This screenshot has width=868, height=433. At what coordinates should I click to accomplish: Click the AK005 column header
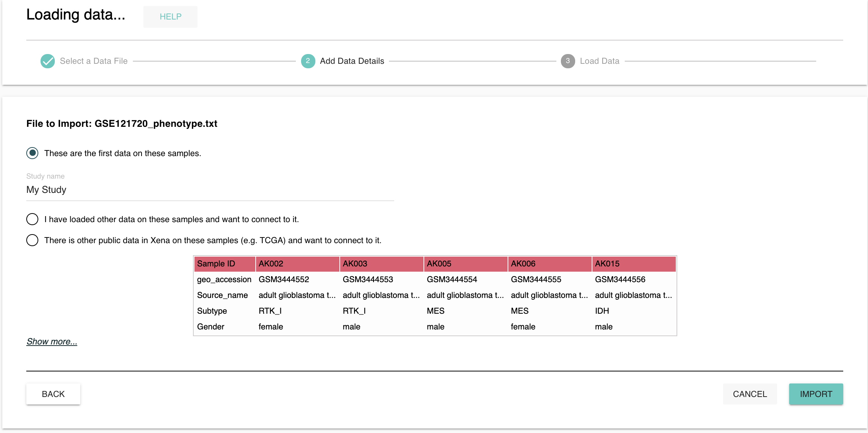tap(466, 264)
